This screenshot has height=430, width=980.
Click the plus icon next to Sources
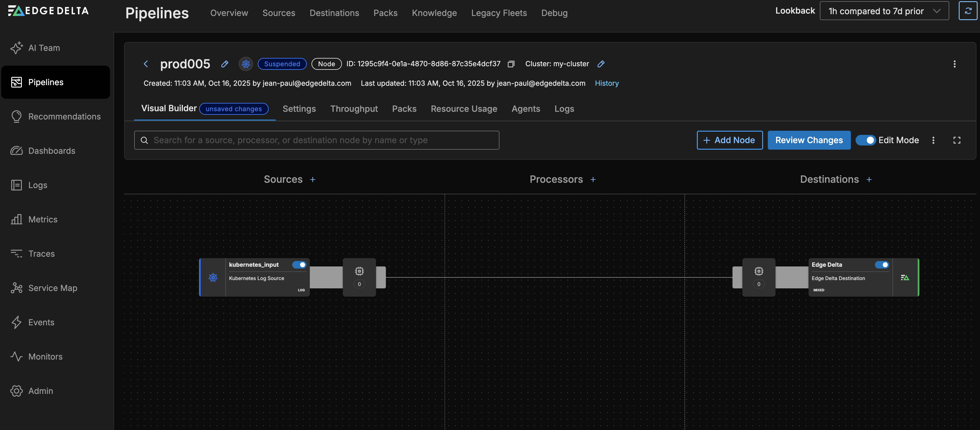[x=312, y=180]
